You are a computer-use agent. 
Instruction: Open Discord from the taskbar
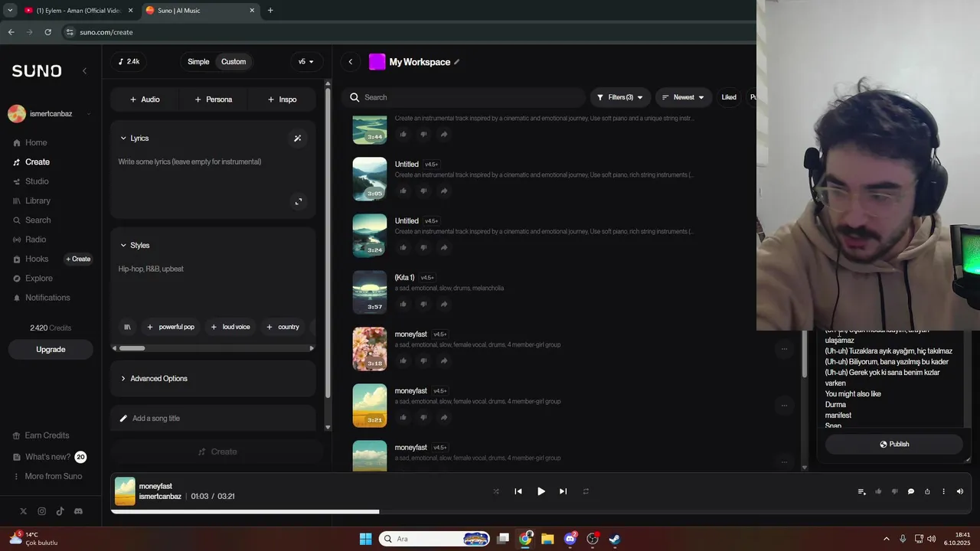(x=570, y=539)
